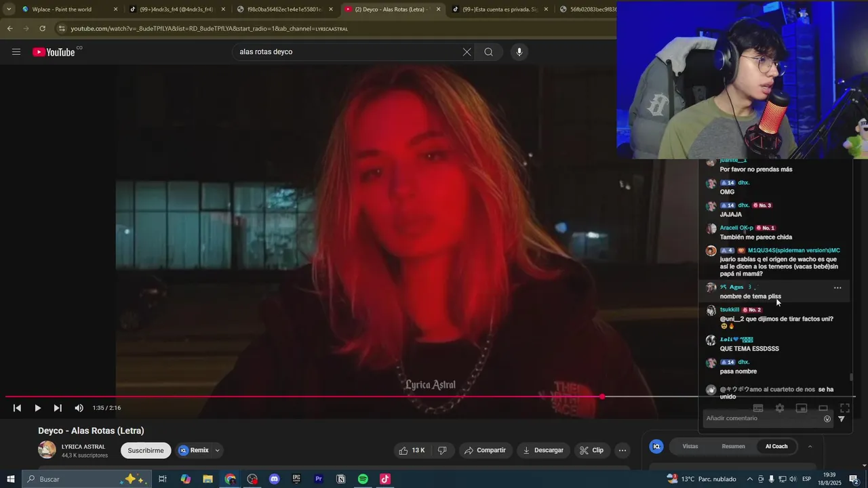This screenshot has height=488, width=868.
Task: Switch to (99+)4ndr3s_fr4 TikTok tab
Action: tap(177, 9)
